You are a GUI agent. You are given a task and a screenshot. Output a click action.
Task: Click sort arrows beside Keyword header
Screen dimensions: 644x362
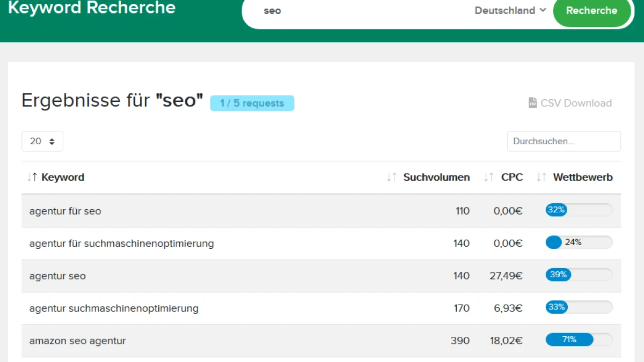pyautogui.click(x=32, y=177)
